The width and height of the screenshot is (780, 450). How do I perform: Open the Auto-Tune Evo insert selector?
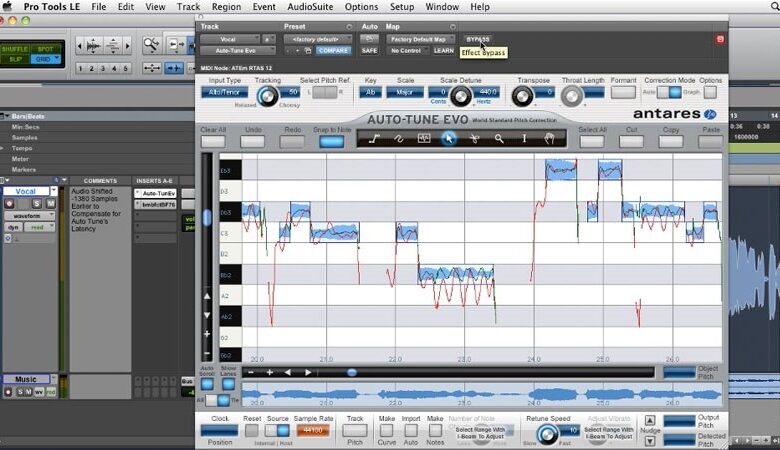pyautogui.click(x=238, y=51)
